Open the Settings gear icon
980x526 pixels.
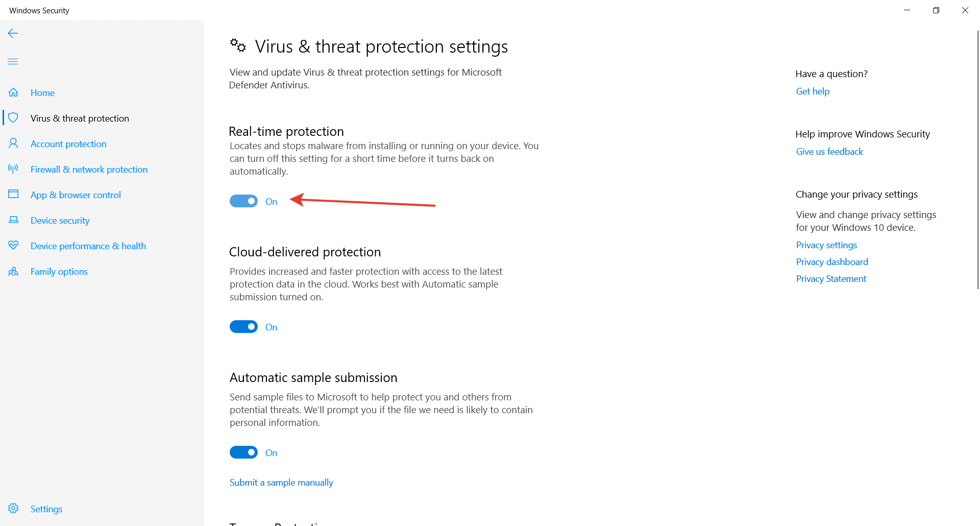coord(13,509)
